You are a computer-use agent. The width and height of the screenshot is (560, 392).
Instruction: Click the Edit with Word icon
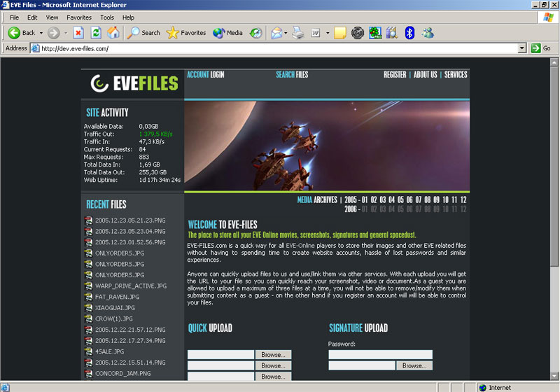316,33
